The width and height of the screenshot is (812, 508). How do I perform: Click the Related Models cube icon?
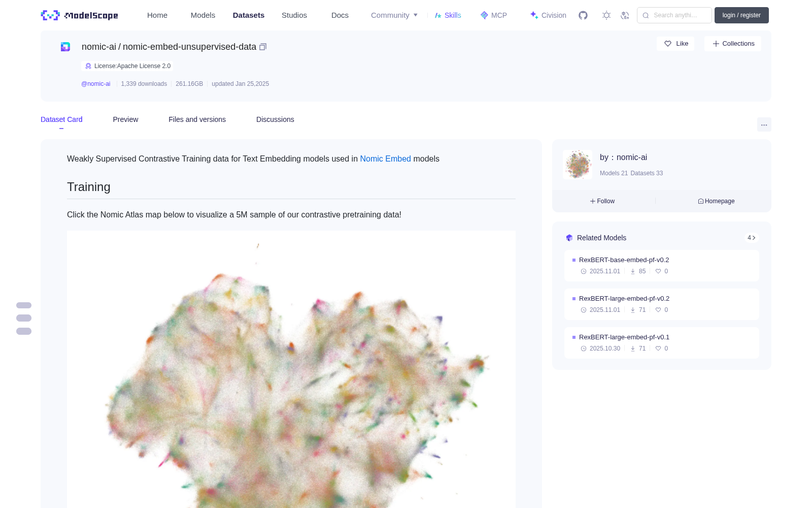point(569,238)
